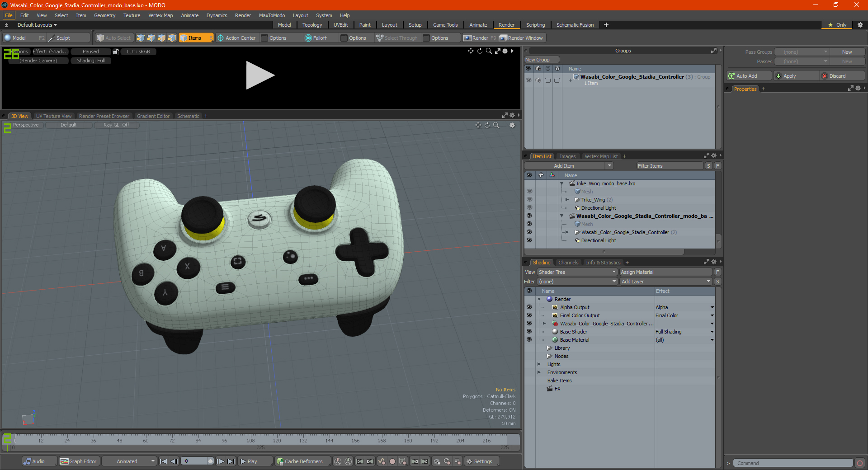Toggle group visibility eye in Groups panel
Screen dimensions: 868x470
pos(528,80)
